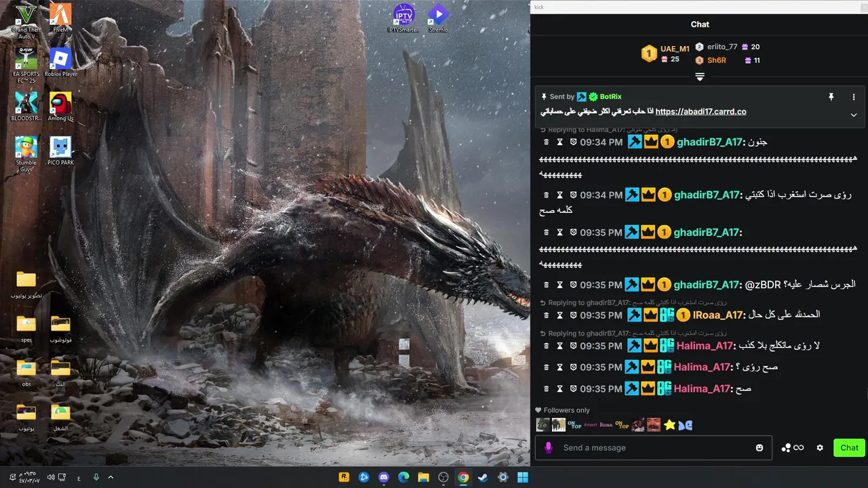
Task: Open chat settings gear icon
Action: [820, 448]
